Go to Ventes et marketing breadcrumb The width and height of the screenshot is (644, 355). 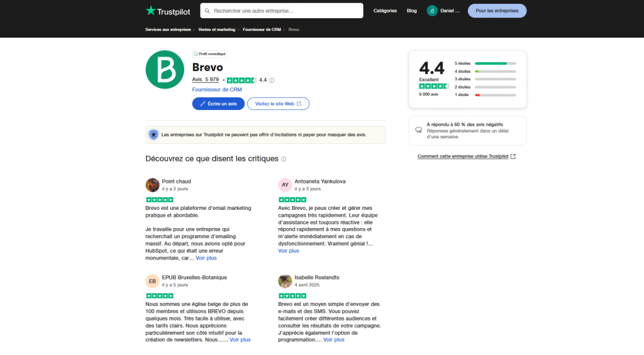pyautogui.click(x=217, y=30)
